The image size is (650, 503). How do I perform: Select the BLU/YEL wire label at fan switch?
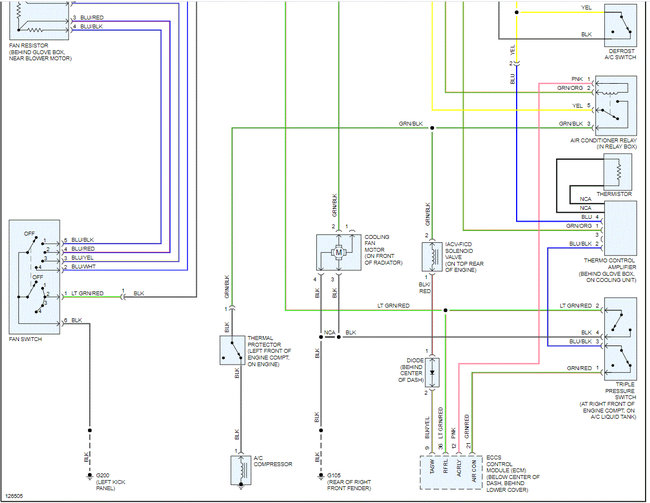83,258
